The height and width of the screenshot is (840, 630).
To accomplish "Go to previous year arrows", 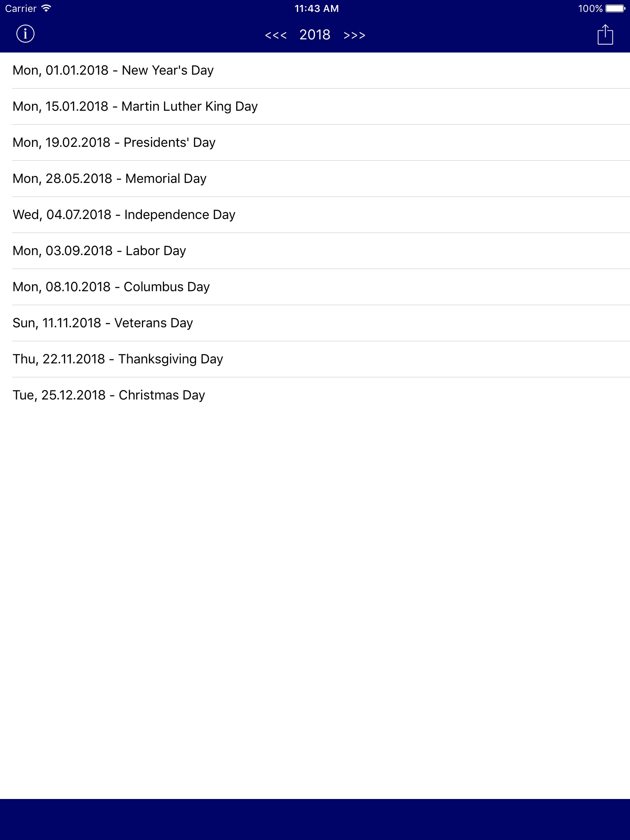I will click(276, 35).
